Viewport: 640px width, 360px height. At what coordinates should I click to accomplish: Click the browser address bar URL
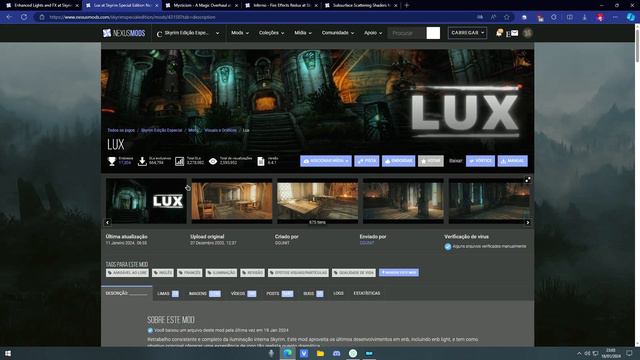pos(132,17)
